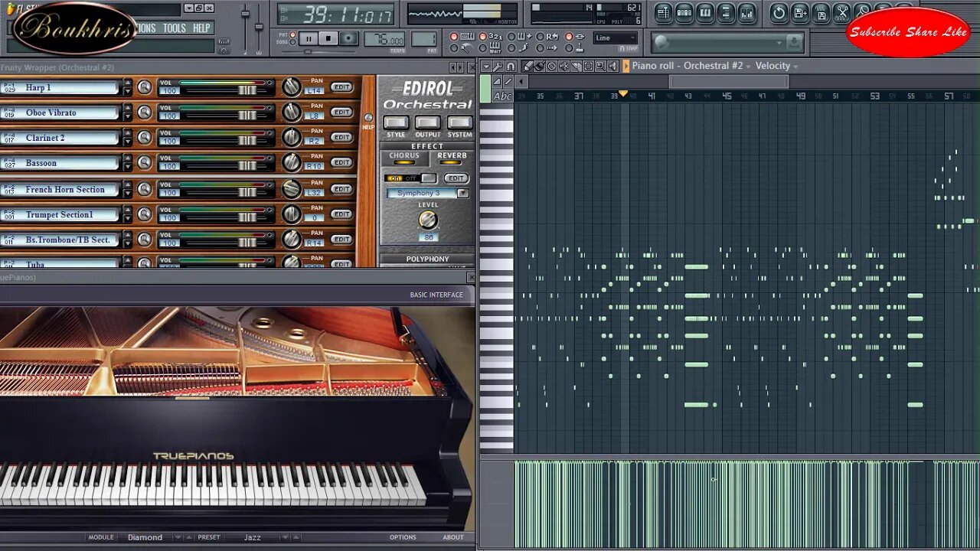Image resolution: width=980 pixels, height=551 pixels.
Task: Click TruePianos ABOUT menu
Action: [x=453, y=537]
